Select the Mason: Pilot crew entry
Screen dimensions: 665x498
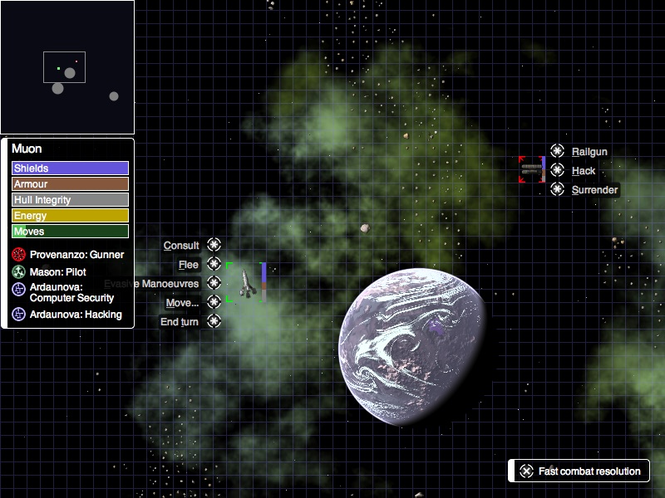coord(58,270)
